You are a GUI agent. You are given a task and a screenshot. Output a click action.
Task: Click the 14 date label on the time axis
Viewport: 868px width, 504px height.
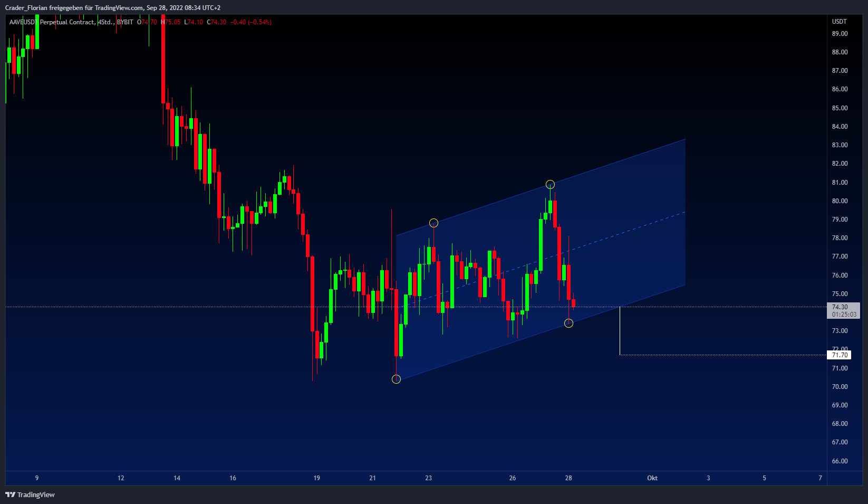177,478
